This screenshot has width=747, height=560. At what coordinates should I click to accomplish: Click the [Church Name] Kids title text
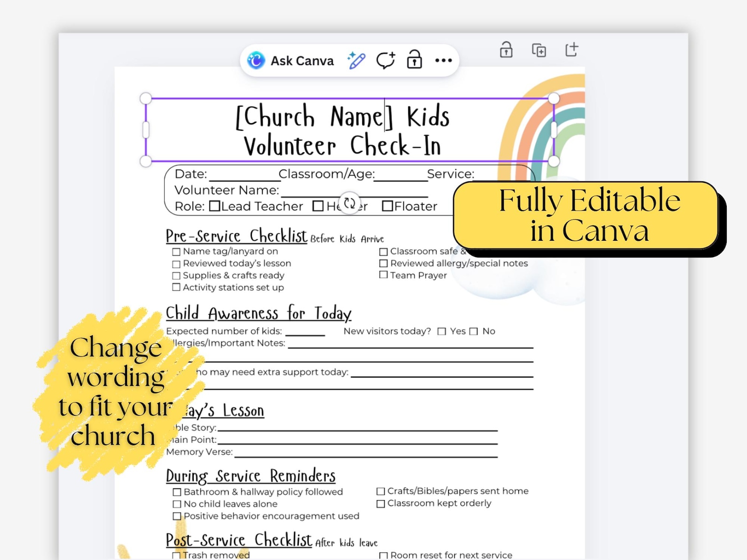point(342,117)
